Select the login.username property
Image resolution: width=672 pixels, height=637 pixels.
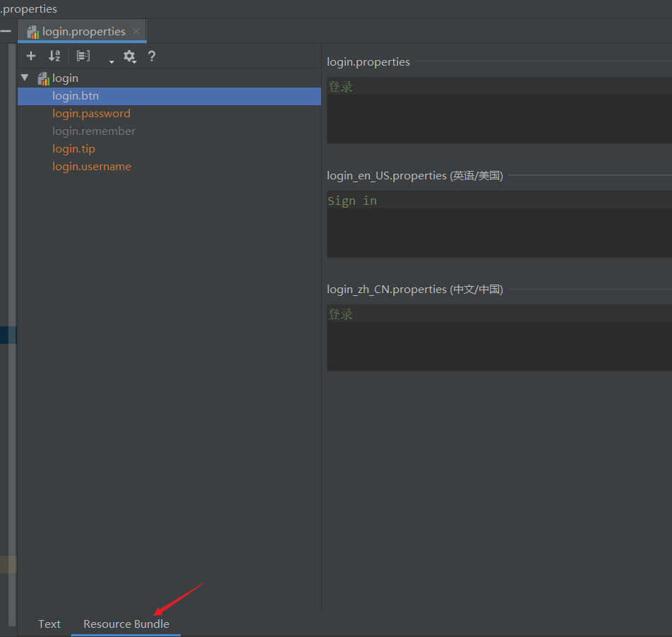click(92, 166)
